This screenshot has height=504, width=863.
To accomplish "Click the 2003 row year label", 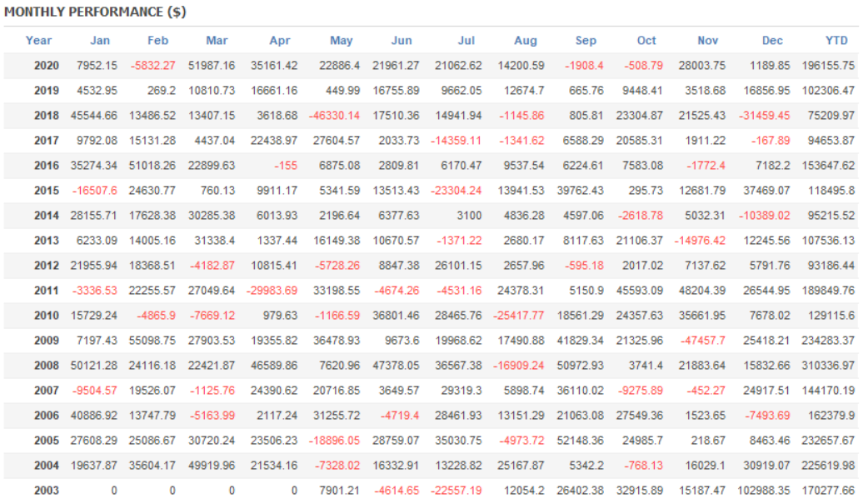I will tap(47, 491).
